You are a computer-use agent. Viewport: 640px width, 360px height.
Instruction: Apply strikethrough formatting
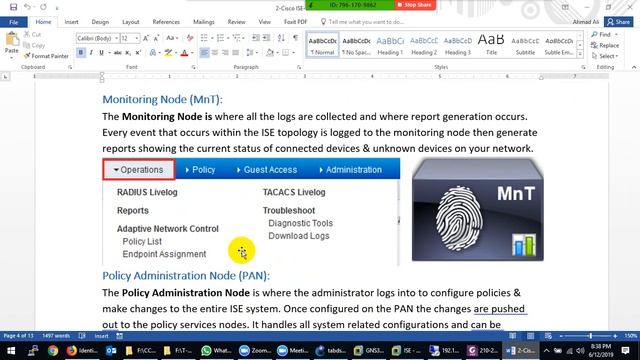pos(118,53)
